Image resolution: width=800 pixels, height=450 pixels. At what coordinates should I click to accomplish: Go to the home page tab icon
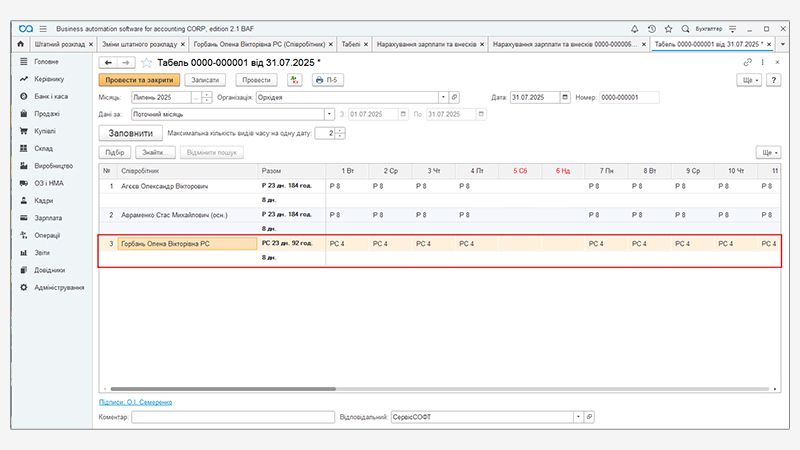[x=21, y=45]
